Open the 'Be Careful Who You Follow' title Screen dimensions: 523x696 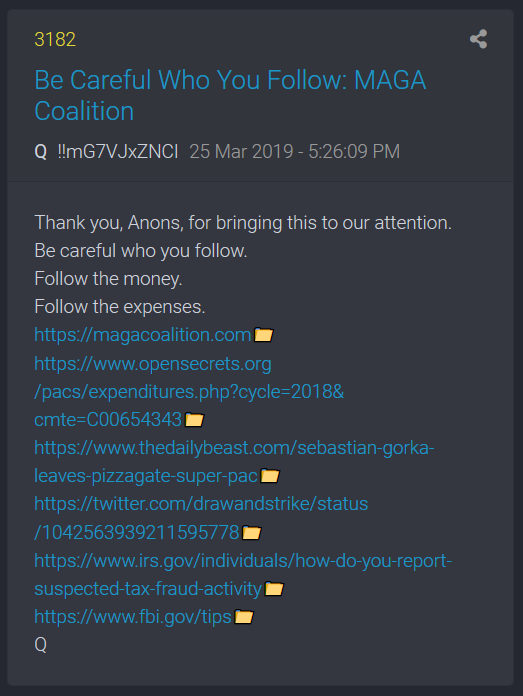[x=230, y=95]
